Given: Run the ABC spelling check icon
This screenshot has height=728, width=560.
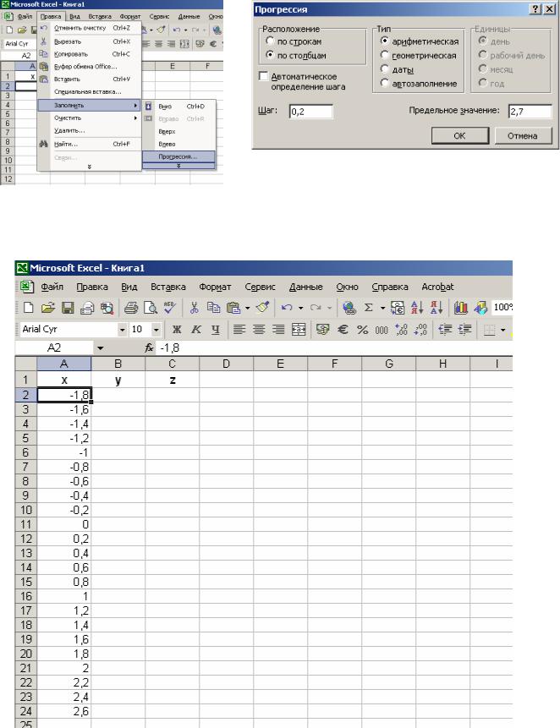Looking at the screenshot, I should click(169, 308).
